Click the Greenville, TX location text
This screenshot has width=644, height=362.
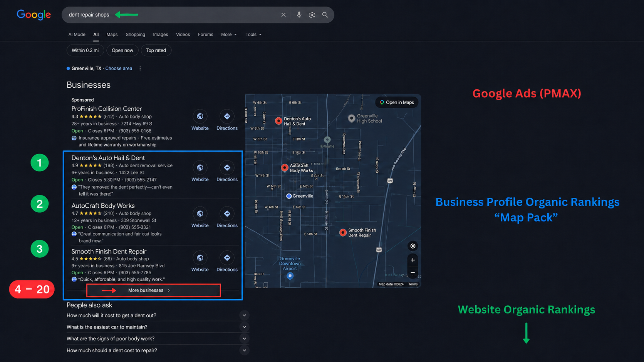pos(86,68)
